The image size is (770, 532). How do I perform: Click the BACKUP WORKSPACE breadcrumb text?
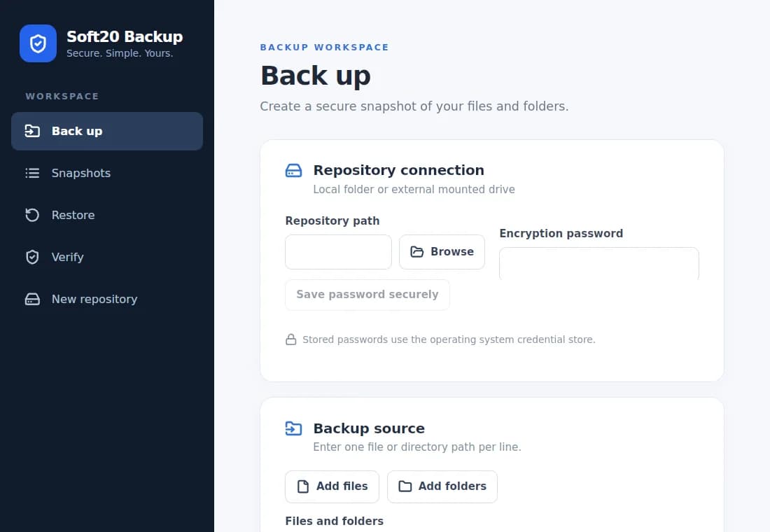tap(324, 47)
